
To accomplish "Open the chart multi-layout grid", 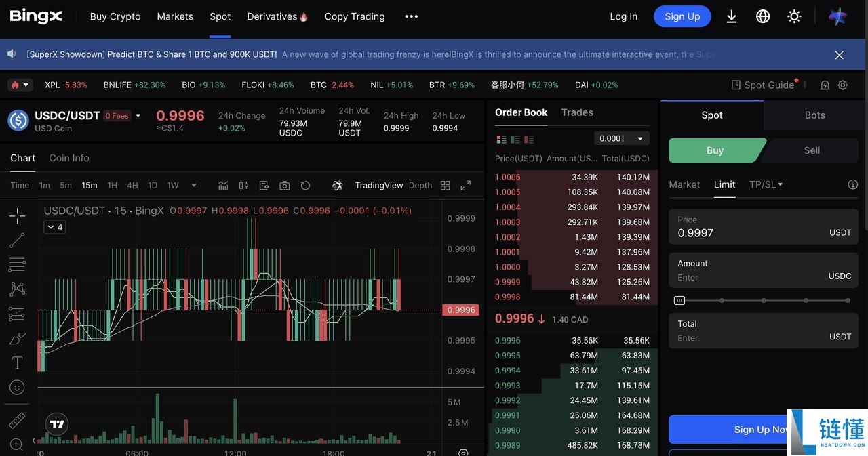I will (446, 186).
